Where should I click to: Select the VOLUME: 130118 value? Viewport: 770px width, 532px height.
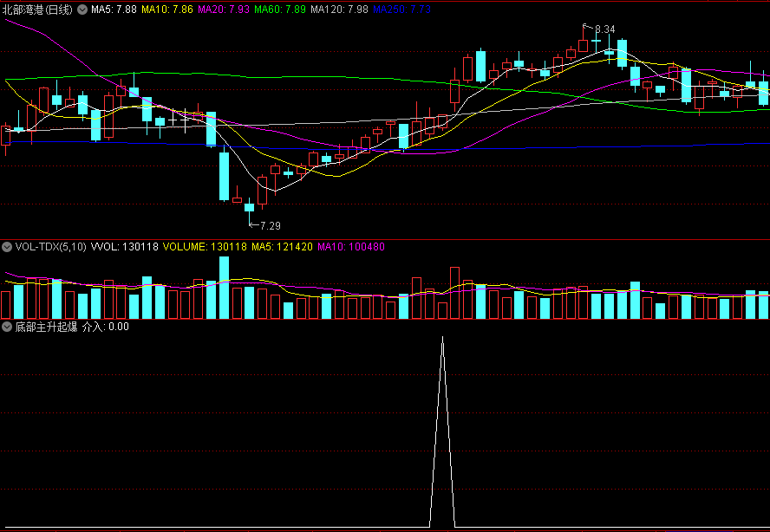click(x=205, y=247)
